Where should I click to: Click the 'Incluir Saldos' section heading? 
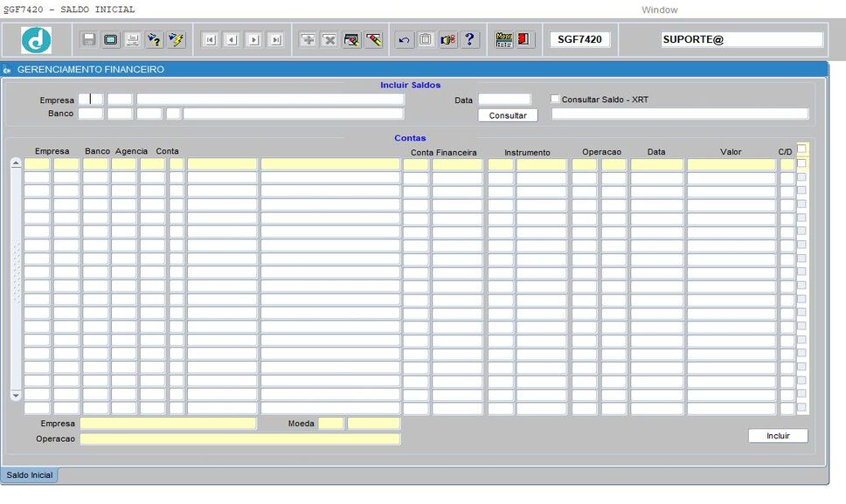[x=410, y=86]
